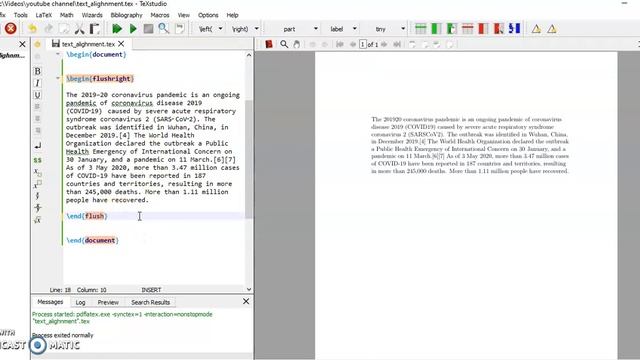The image size is (640, 360).
Task: Remove a table row with the red row icon
Action: pos(467,29)
